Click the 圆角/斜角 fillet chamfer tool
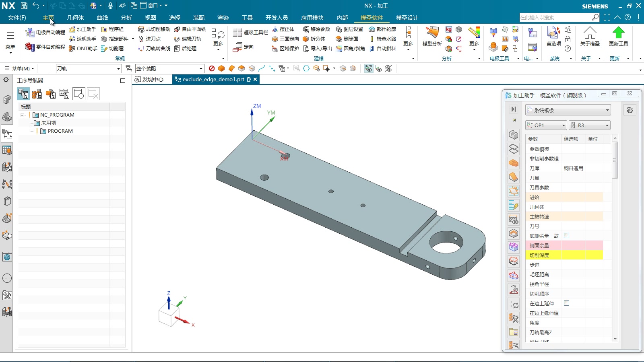The image size is (644, 362). point(350,49)
